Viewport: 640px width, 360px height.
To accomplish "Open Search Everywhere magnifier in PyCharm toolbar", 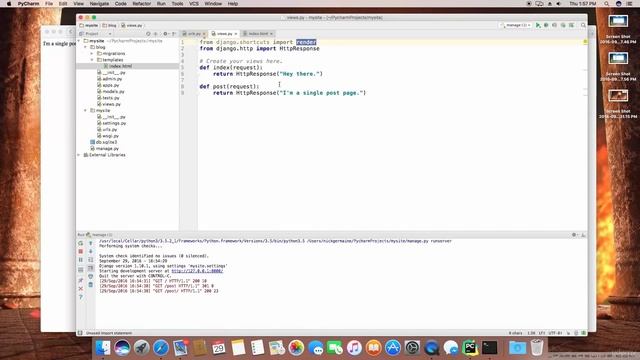I will (583, 25).
